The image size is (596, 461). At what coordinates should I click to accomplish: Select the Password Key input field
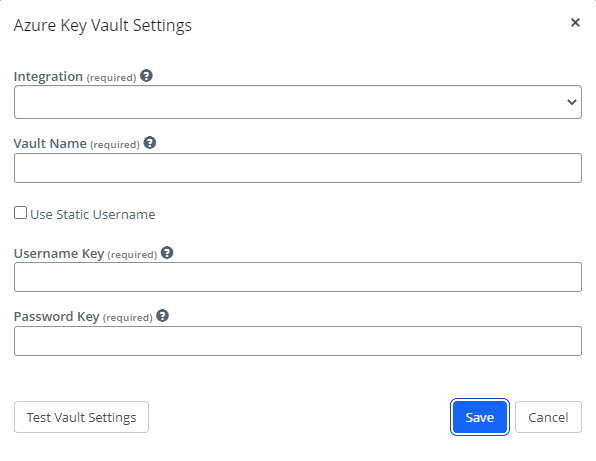298,341
